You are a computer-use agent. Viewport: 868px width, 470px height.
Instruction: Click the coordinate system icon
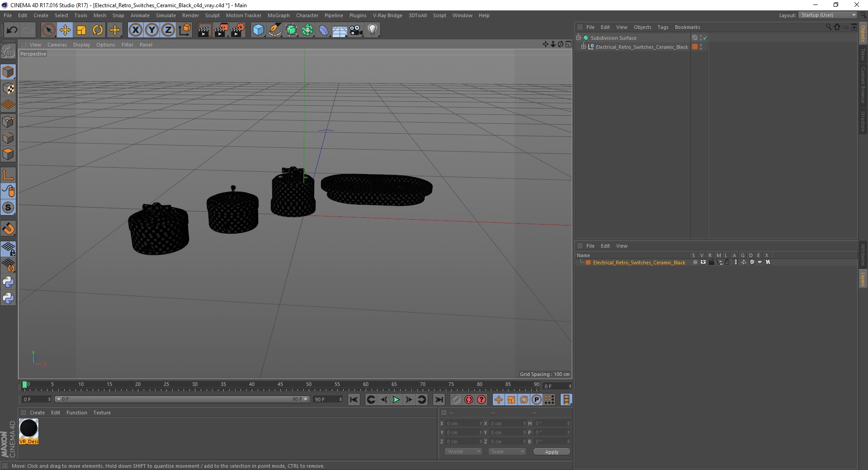(184, 30)
